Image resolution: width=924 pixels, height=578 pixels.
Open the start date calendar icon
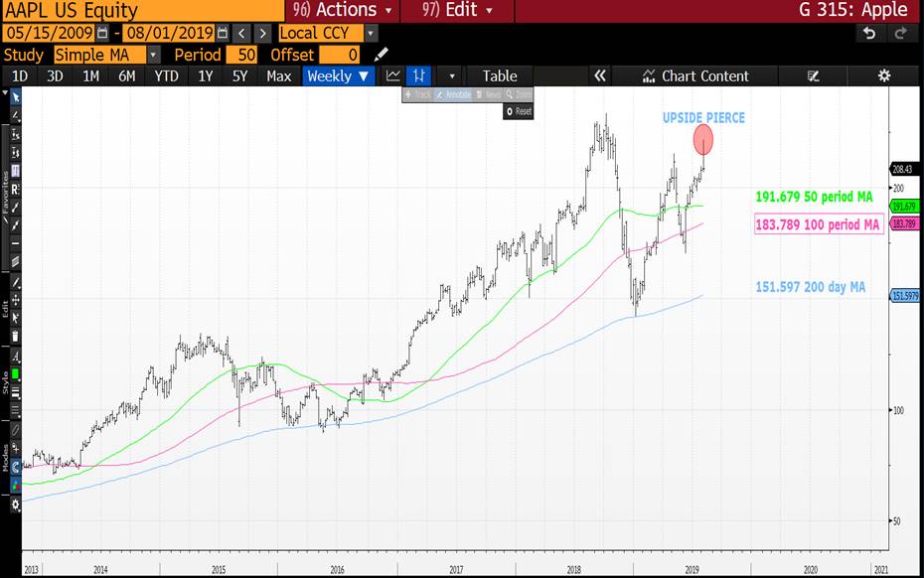click(102, 33)
